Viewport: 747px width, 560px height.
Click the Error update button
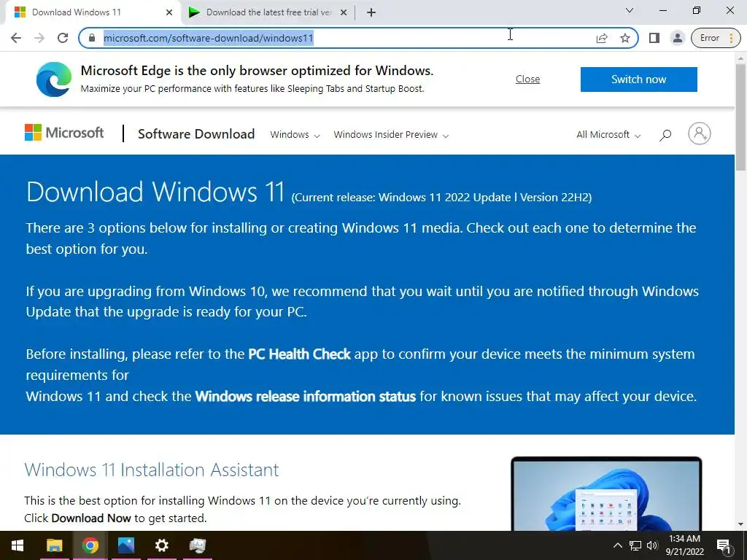click(x=716, y=38)
